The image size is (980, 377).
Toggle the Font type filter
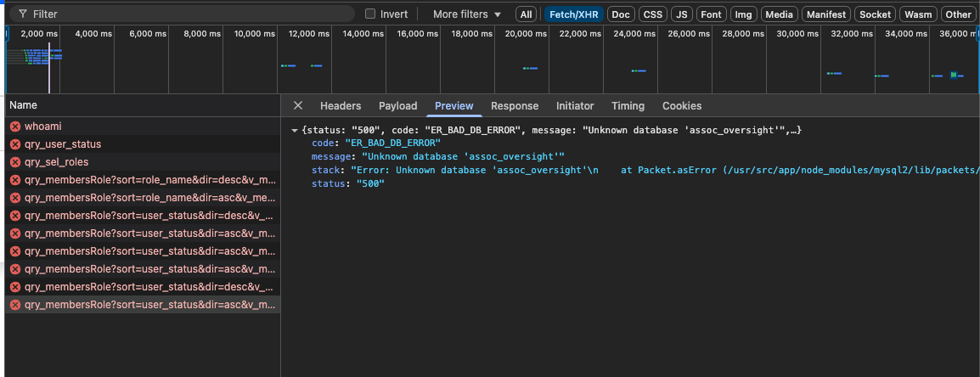[x=712, y=14]
